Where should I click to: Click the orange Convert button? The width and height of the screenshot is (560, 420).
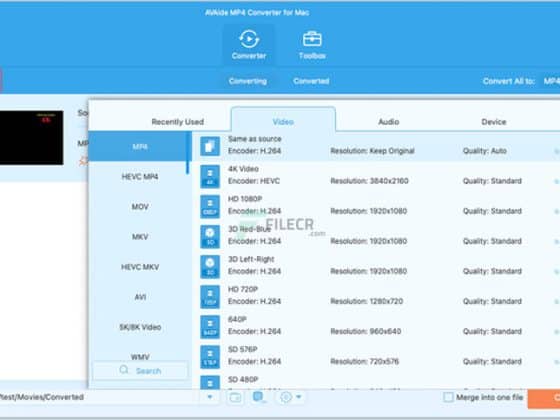pos(544,398)
